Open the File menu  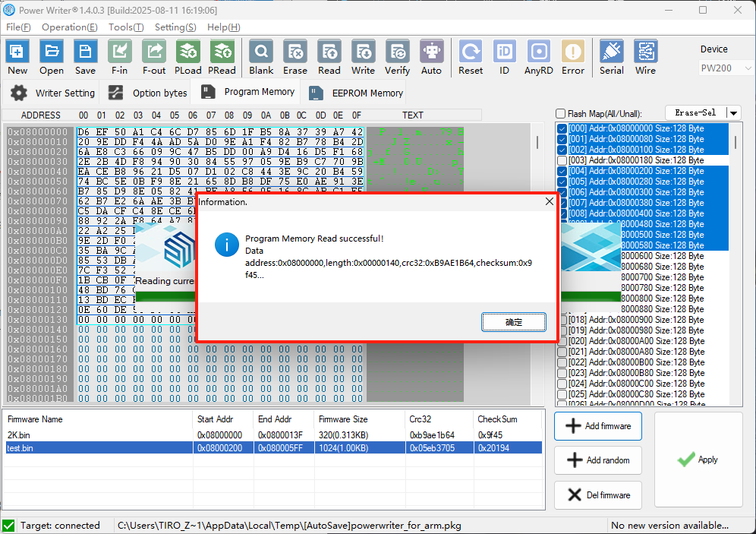pos(18,27)
